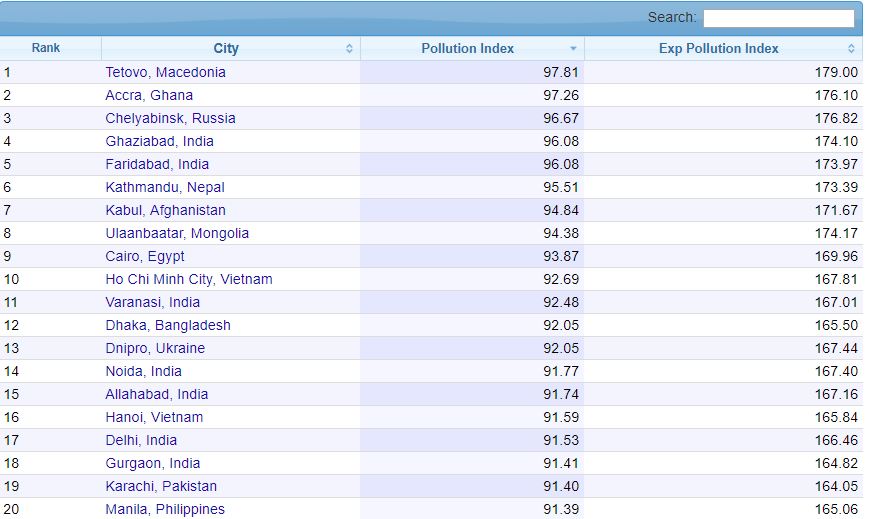Image resolution: width=872 pixels, height=519 pixels.
Task: Click the Delhi, India link
Action: (141, 440)
